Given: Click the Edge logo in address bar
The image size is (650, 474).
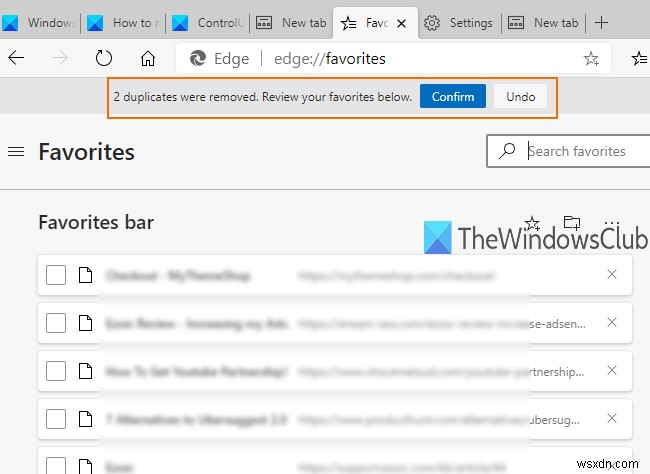Looking at the screenshot, I should (x=198, y=58).
